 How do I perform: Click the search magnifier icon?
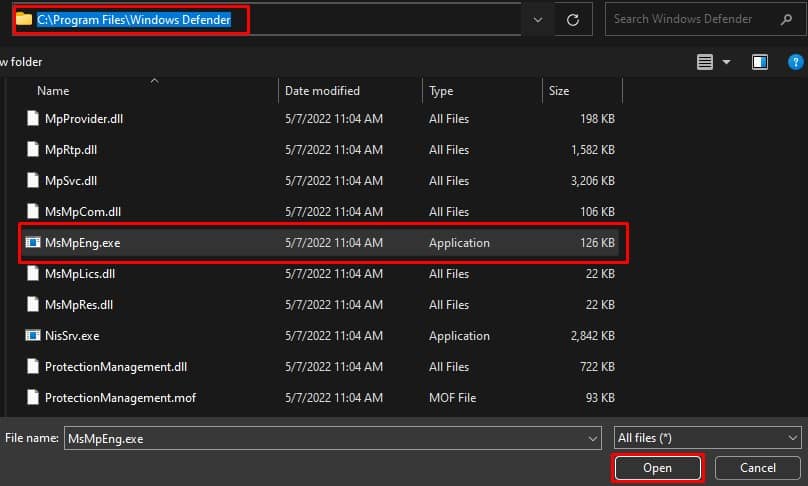pos(786,20)
